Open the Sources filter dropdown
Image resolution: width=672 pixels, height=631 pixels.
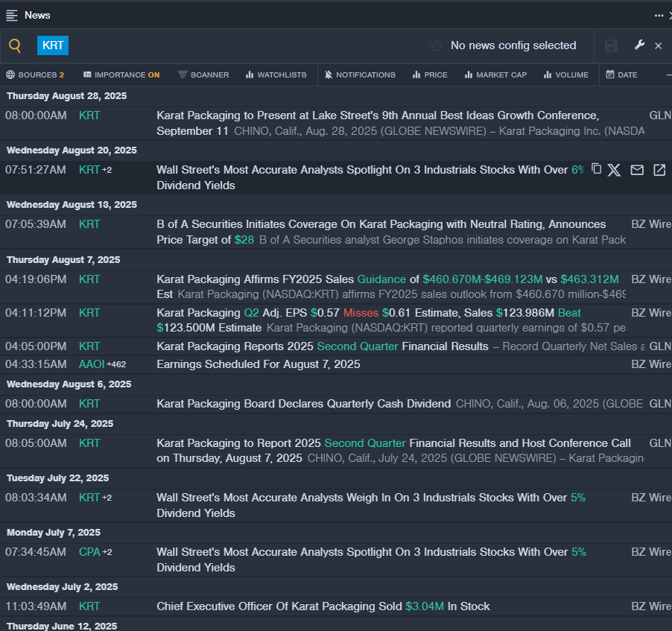point(35,74)
